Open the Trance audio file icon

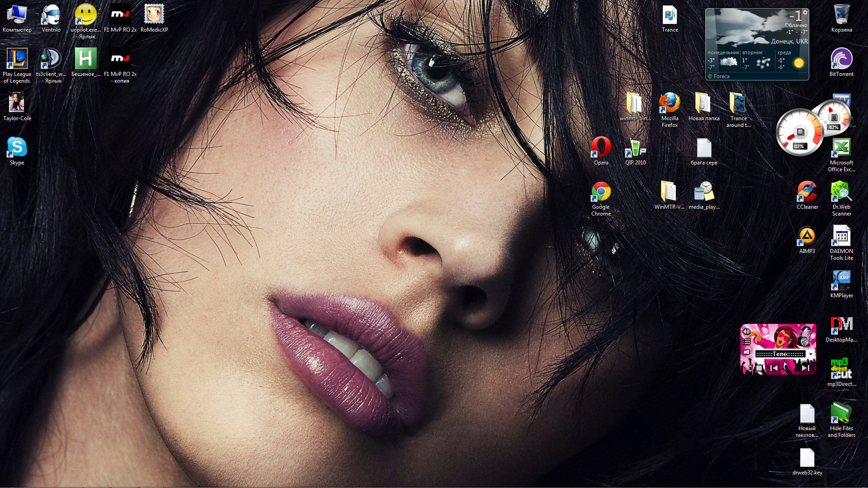(670, 19)
